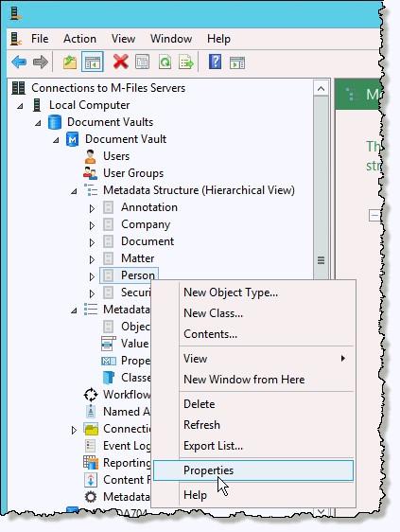
Task: Click the green Refresh toolbar icon
Action: click(165, 62)
